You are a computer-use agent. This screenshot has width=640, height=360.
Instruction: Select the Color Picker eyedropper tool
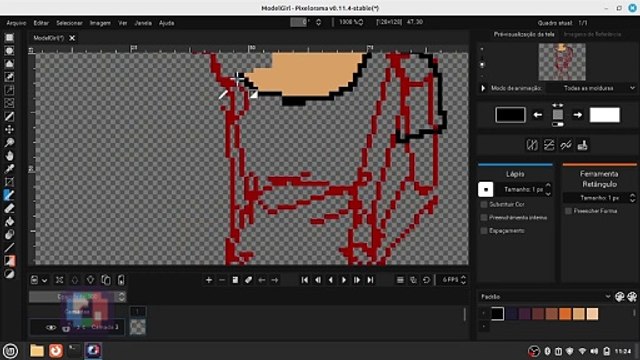9,169
